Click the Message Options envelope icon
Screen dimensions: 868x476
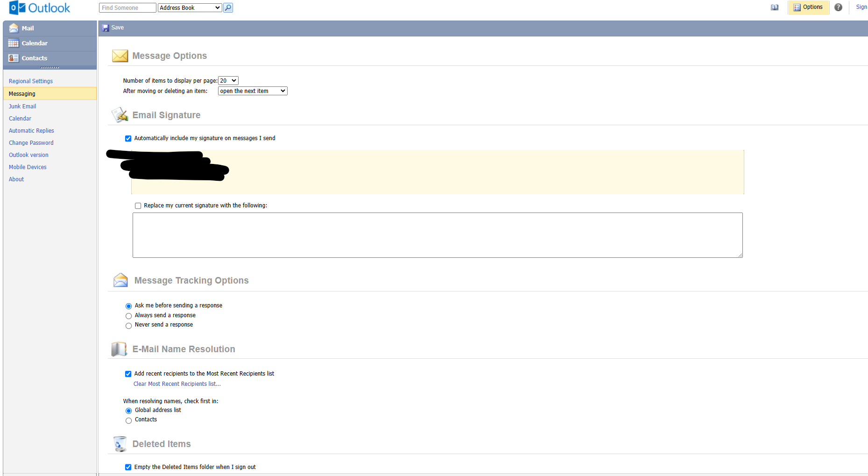tap(120, 56)
